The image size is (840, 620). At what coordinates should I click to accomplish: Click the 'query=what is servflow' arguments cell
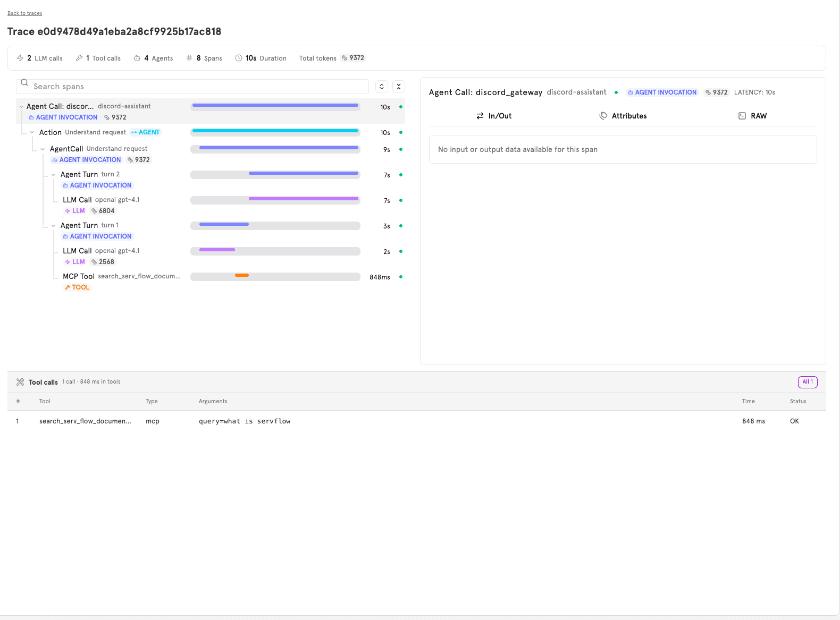click(245, 421)
